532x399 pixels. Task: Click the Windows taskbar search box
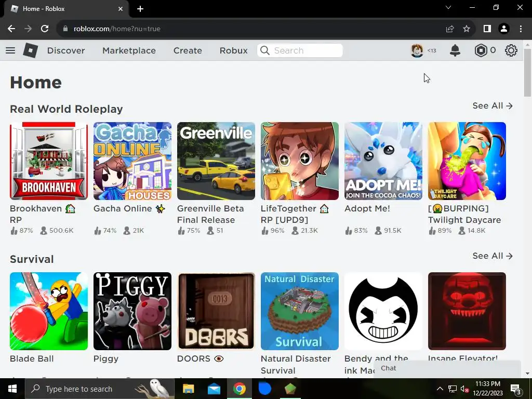tap(100, 389)
